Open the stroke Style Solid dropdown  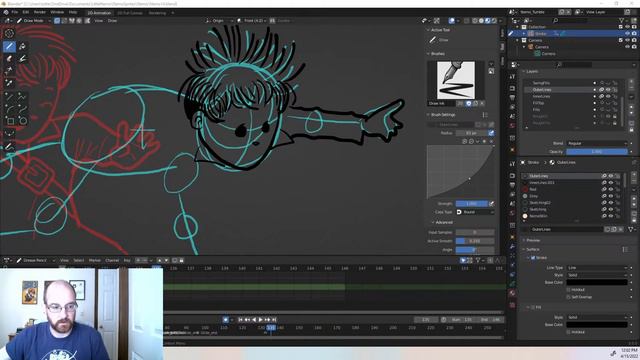597,275
